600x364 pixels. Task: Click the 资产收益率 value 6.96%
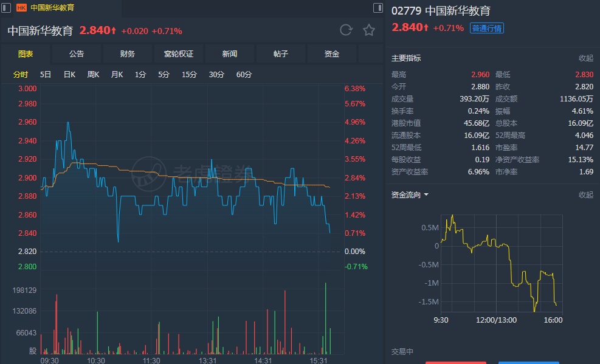[x=478, y=172]
